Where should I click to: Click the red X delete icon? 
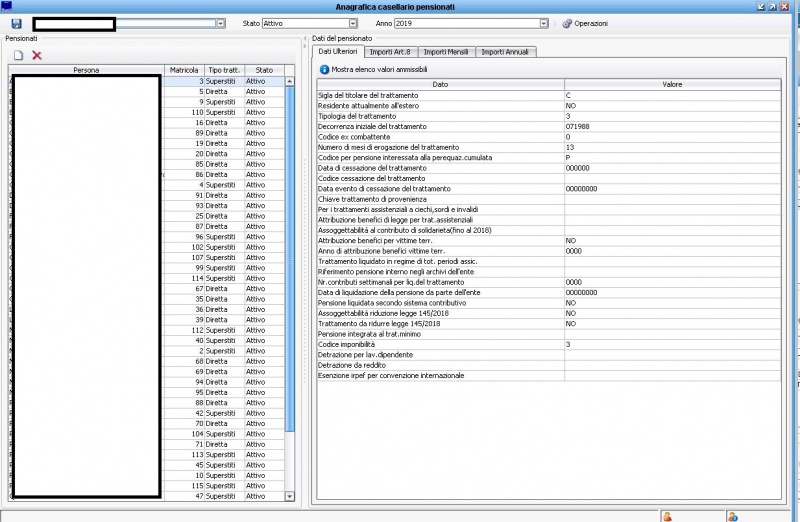37,55
